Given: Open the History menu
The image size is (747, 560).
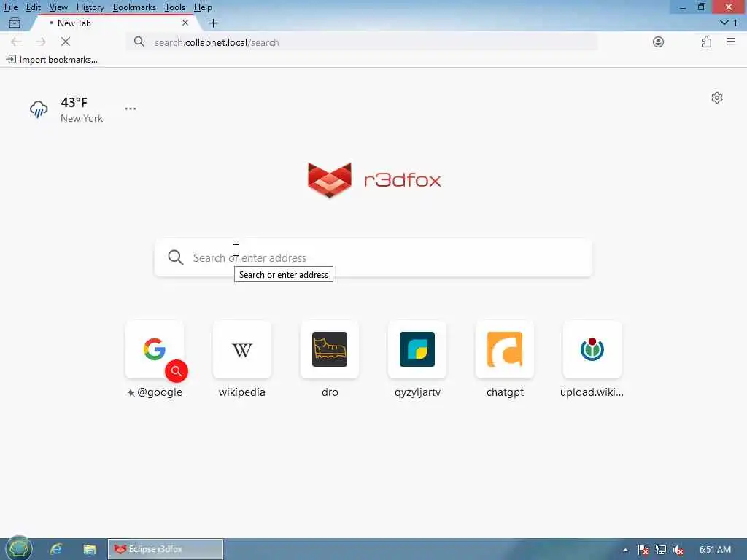Looking at the screenshot, I should (x=90, y=7).
